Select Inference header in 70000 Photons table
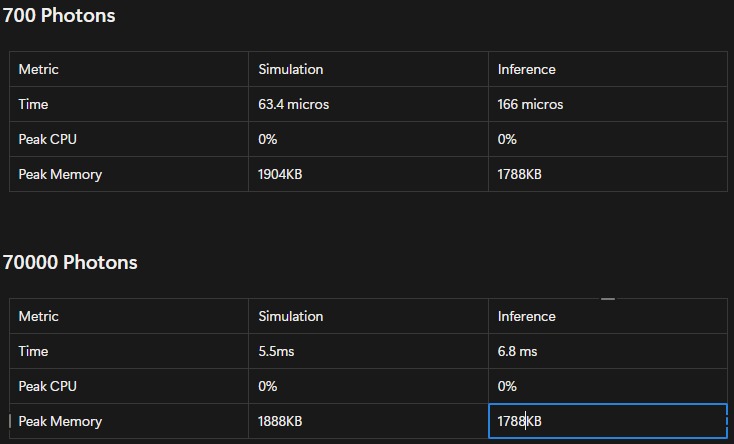Viewport: 734px width, 444px height. click(608, 316)
